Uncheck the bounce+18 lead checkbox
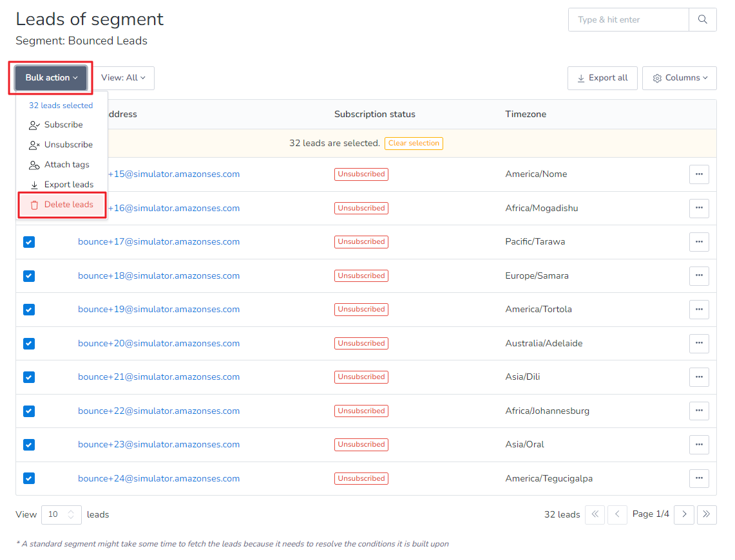Viewport: 735px width, 560px height. pos(29,275)
